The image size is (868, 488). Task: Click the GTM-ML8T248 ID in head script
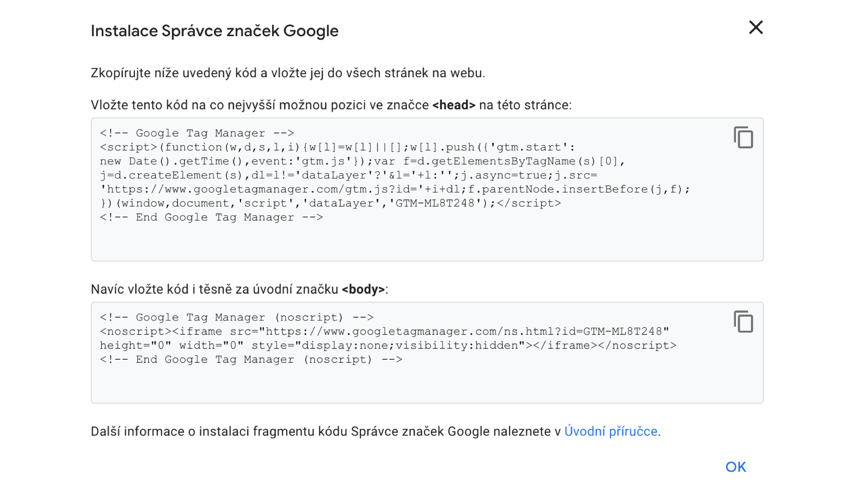point(435,203)
